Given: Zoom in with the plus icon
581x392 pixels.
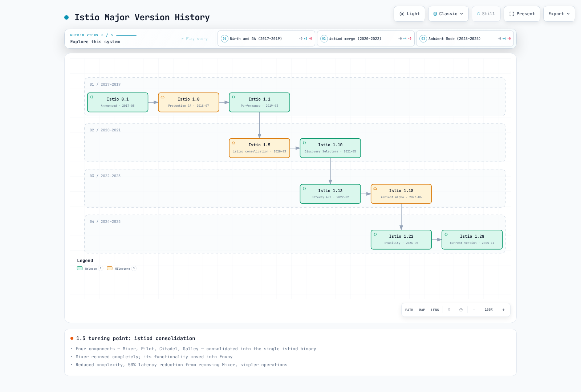Looking at the screenshot, I should 503,310.
